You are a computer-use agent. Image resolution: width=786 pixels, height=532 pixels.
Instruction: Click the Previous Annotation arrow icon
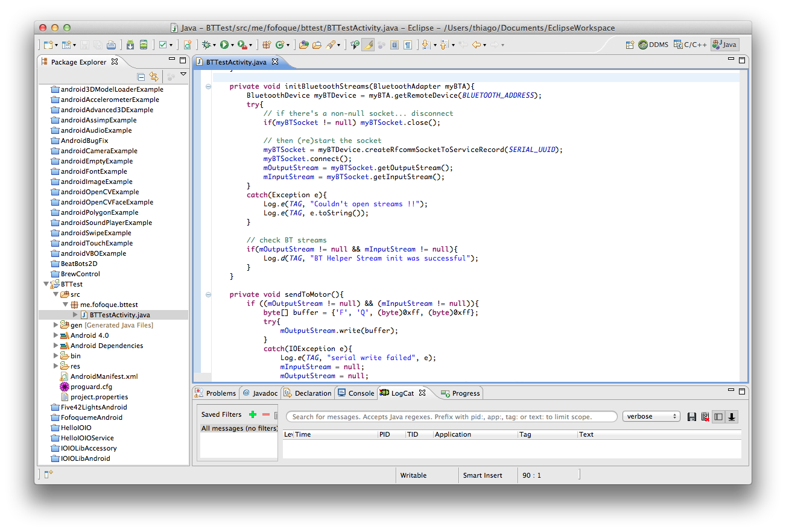coord(444,45)
